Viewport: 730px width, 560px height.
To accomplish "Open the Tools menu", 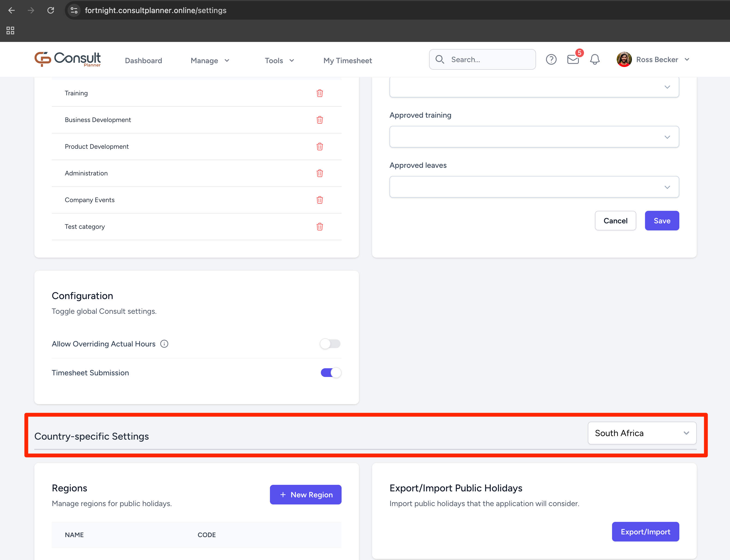I will [279, 61].
